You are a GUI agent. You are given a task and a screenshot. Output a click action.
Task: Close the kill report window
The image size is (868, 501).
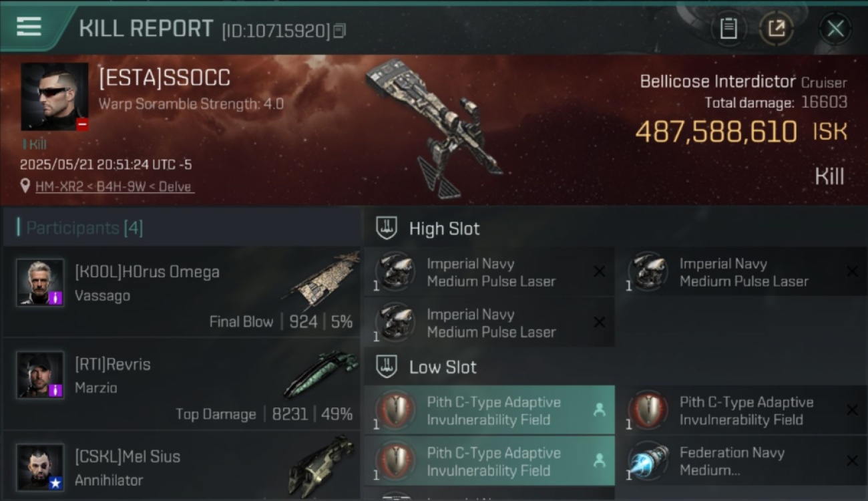(x=835, y=29)
